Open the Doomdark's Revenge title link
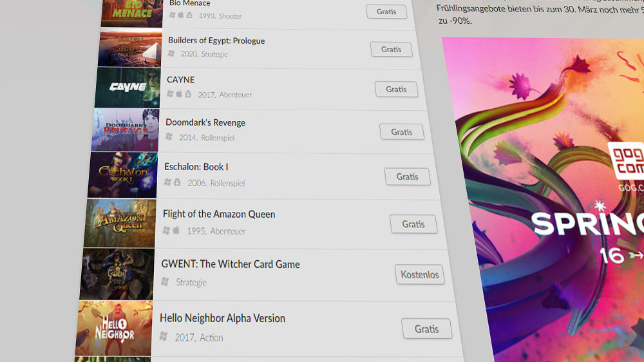Image resolution: width=644 pixels, height=362 pixels. [205, 122]
